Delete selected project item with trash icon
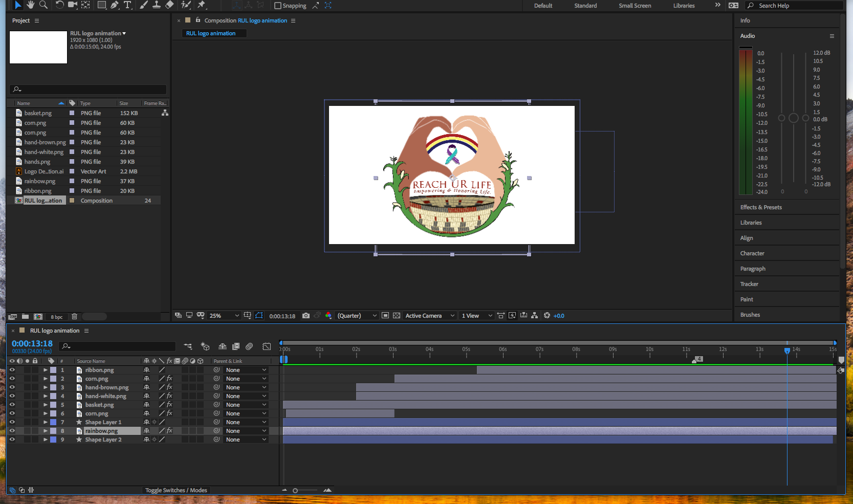This screenshot has width=853, height=504. click(x=74, y=317)
